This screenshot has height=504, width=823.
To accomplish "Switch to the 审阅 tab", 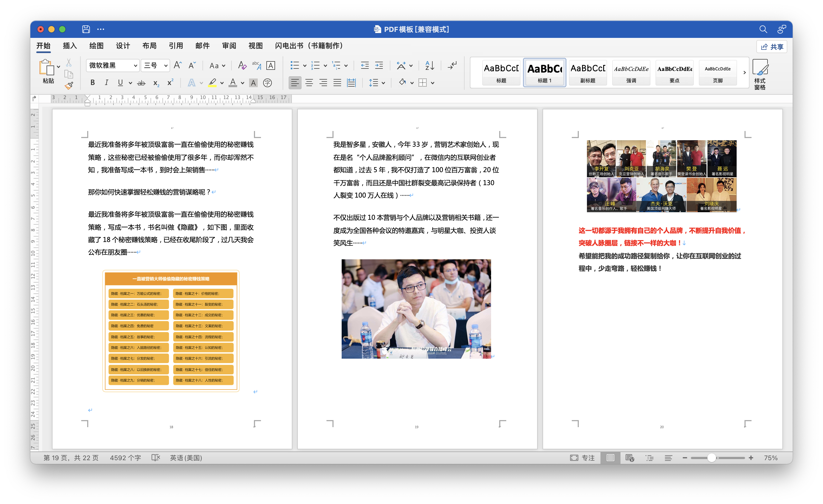I will [x=229, y=46].
